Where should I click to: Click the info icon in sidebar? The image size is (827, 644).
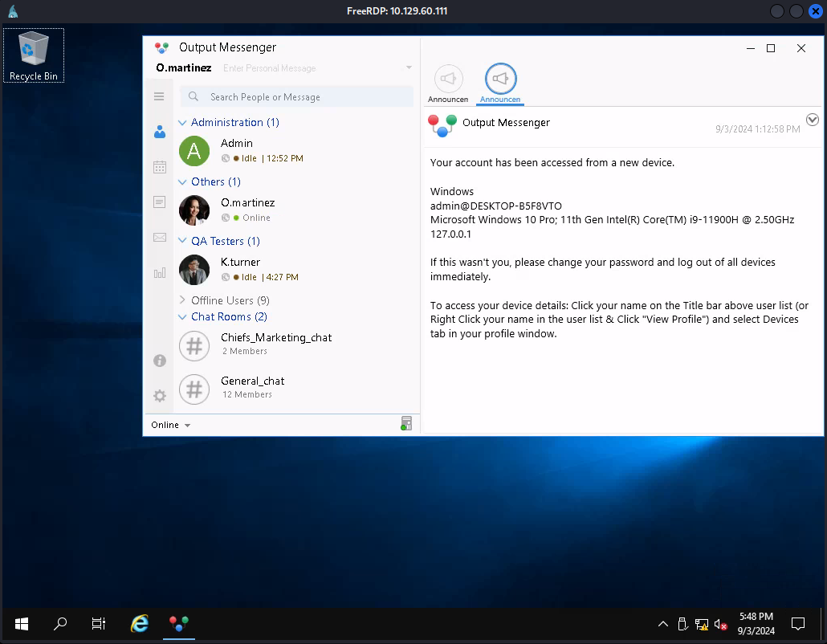point(159,361)
